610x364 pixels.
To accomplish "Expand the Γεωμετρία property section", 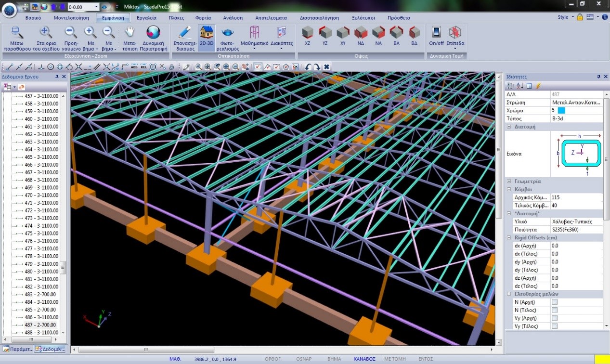I will [509, 181].
